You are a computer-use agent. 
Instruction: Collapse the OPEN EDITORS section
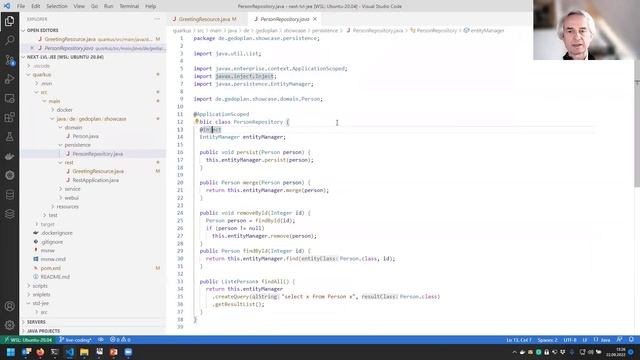(42, 30)
